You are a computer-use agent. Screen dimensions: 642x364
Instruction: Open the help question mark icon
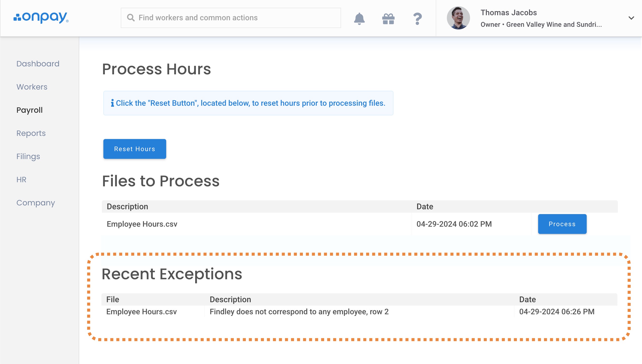417,19
